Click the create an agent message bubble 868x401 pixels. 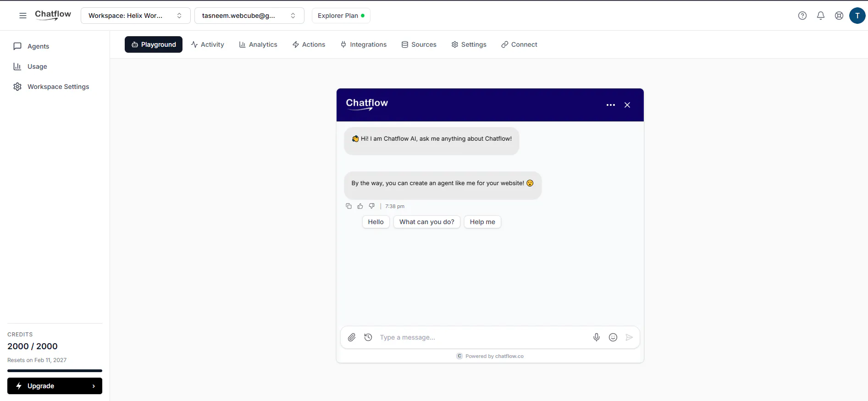click(443, 186)
